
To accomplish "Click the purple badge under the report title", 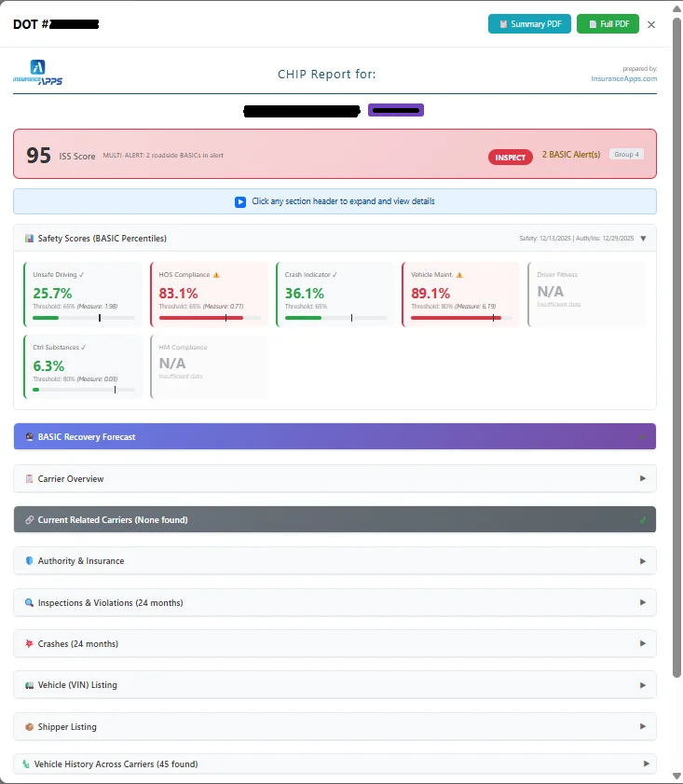I will point(396,110).
